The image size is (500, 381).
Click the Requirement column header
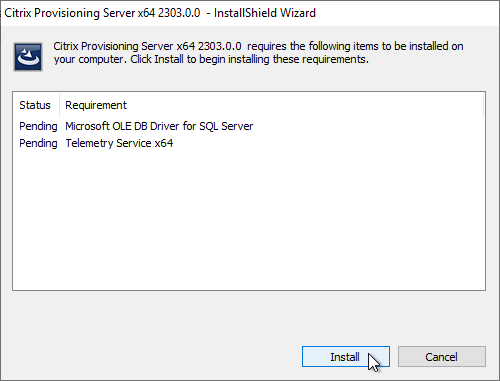point(96,105)
